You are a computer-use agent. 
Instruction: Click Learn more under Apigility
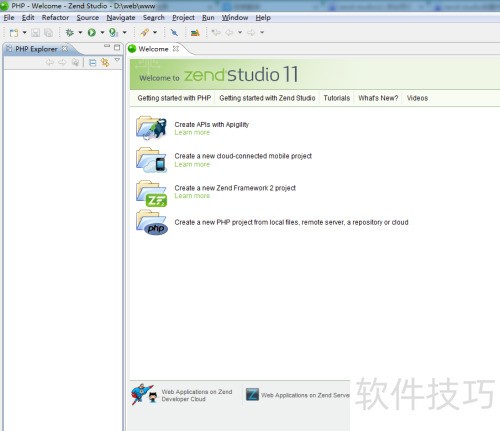click(x=192, y=133)
